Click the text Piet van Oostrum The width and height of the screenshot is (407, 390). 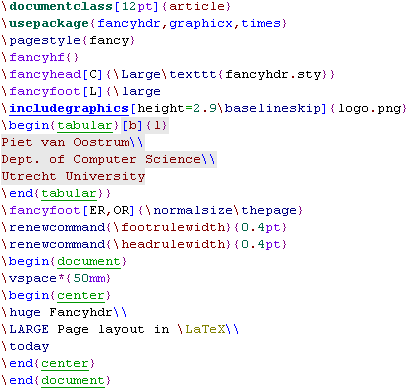point(66,142)
